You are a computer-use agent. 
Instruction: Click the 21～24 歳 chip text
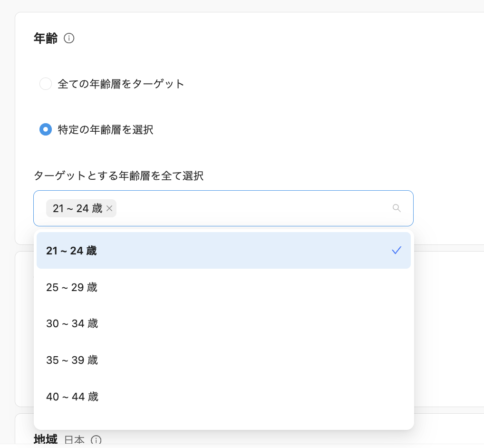77,208
